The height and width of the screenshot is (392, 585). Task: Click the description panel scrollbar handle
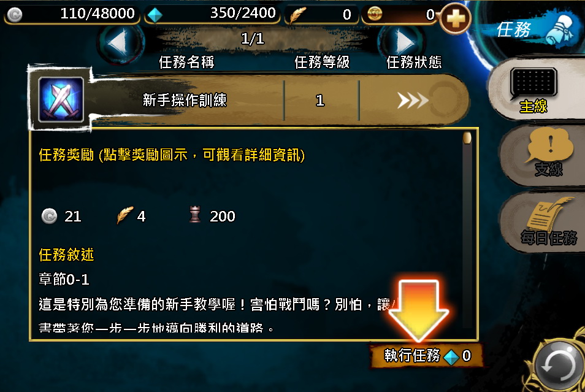tap(467, 138)
